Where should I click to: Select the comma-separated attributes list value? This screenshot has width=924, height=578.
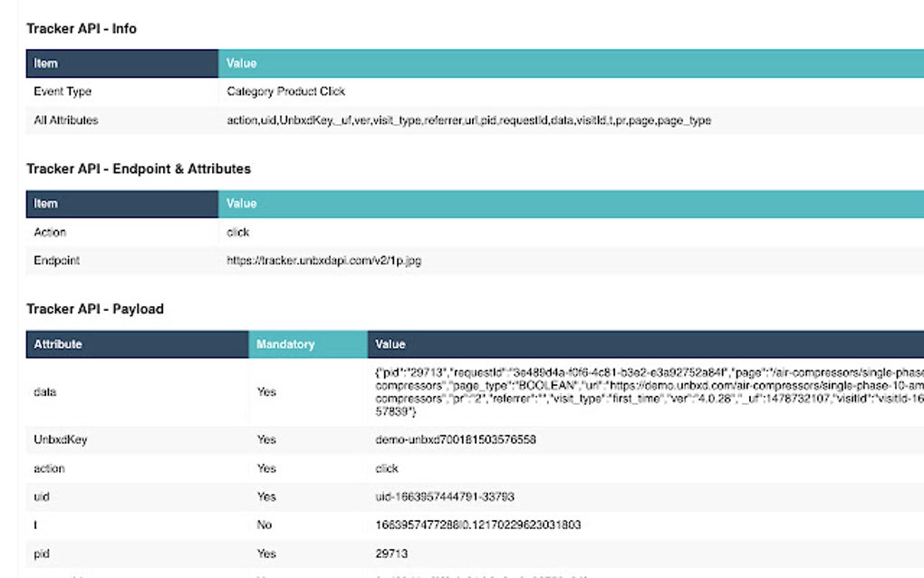(x=468, y=120)
